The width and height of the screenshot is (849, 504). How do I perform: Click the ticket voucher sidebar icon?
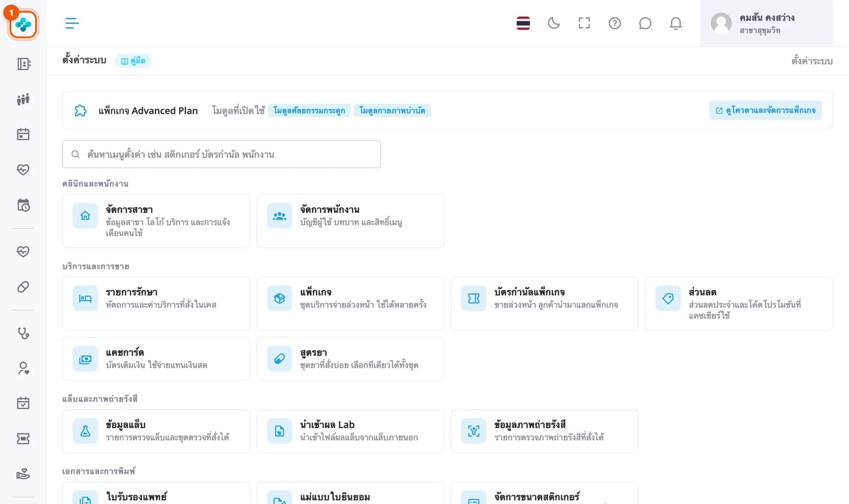coord(23,438)
